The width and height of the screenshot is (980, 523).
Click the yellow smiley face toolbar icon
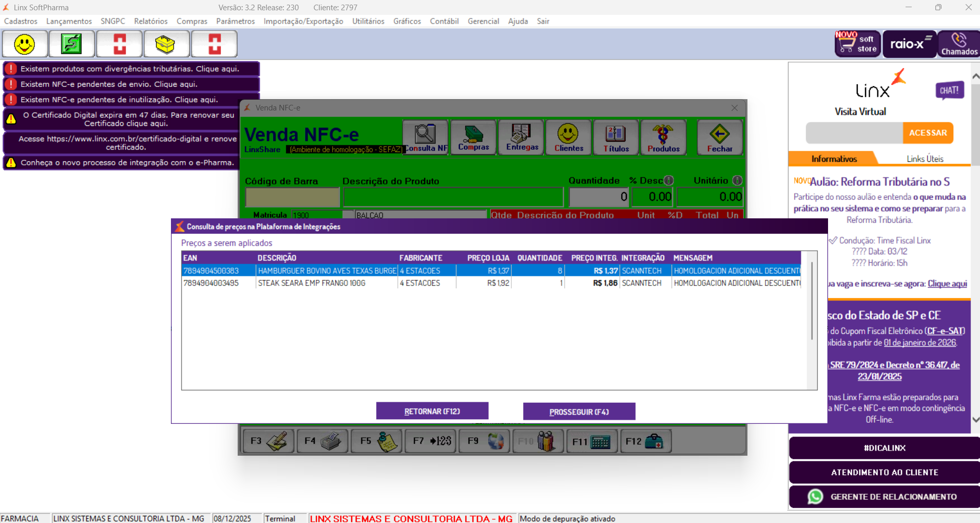coord(25,44)
